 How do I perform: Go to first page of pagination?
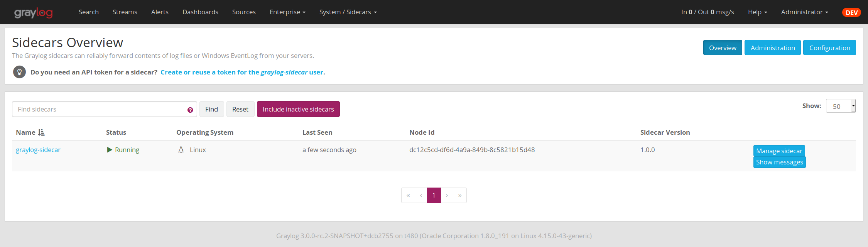(x=408, y=195)
